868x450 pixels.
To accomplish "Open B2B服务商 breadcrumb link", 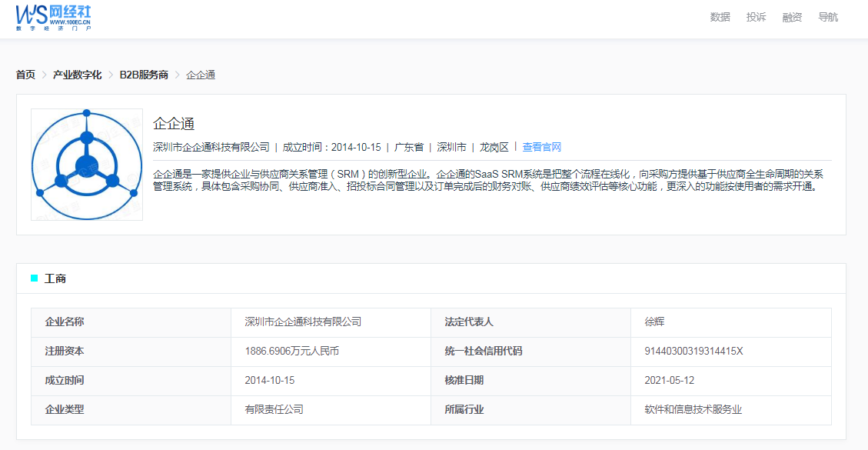I will coord(144,75).
